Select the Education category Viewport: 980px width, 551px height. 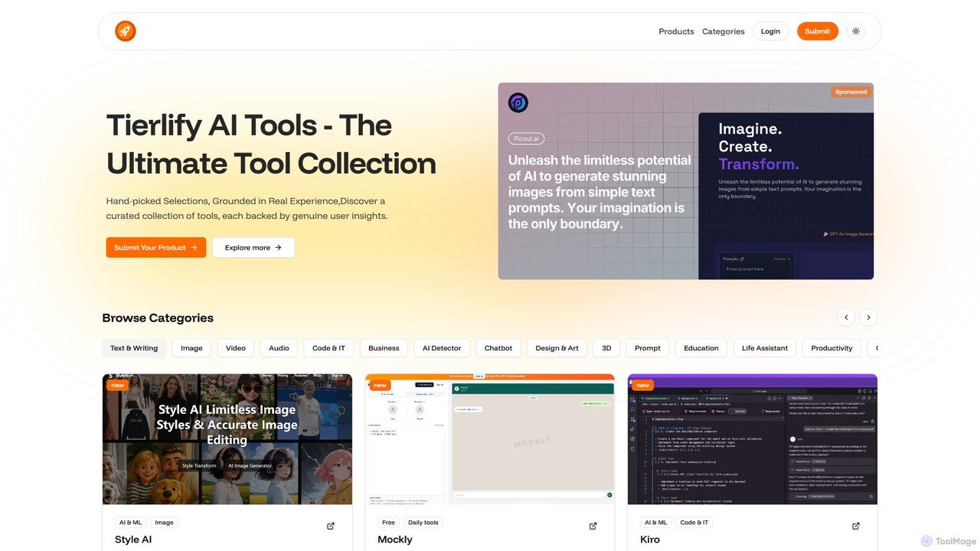701,348
